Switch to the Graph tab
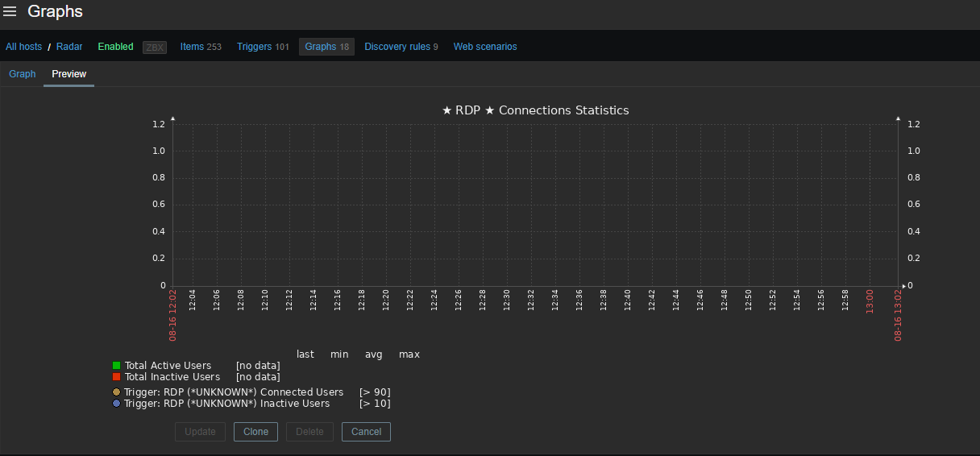This screenshot has height=456, width=980. click(23, 74)
